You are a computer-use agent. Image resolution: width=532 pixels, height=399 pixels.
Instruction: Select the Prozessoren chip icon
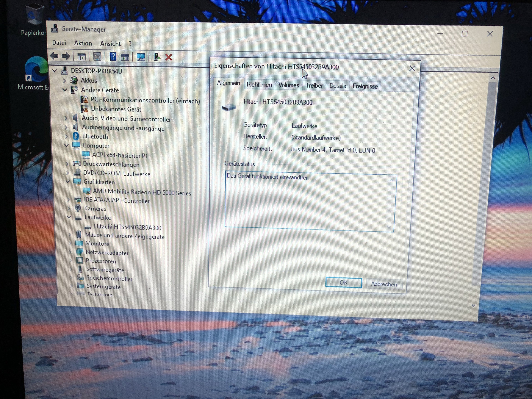coord(80,260)
